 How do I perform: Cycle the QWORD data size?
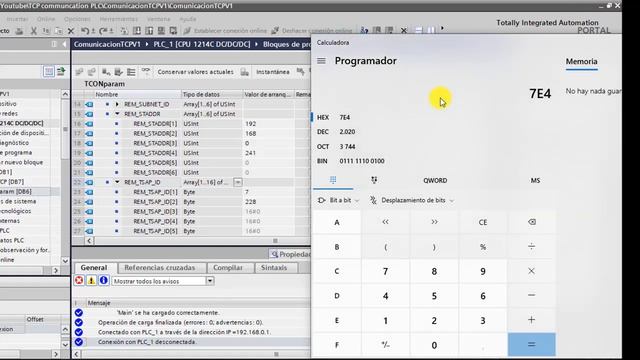[x=435, y=180]
